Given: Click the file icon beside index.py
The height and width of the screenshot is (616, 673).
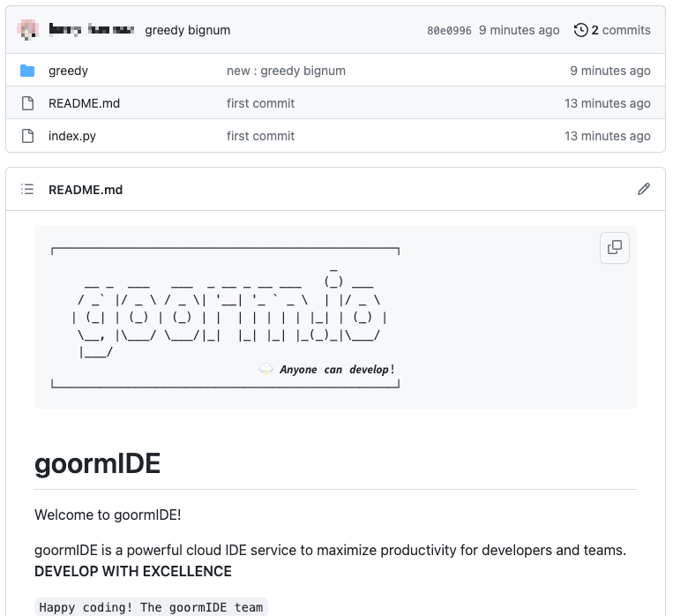Looking at the screenshot, I should point(27,136).
